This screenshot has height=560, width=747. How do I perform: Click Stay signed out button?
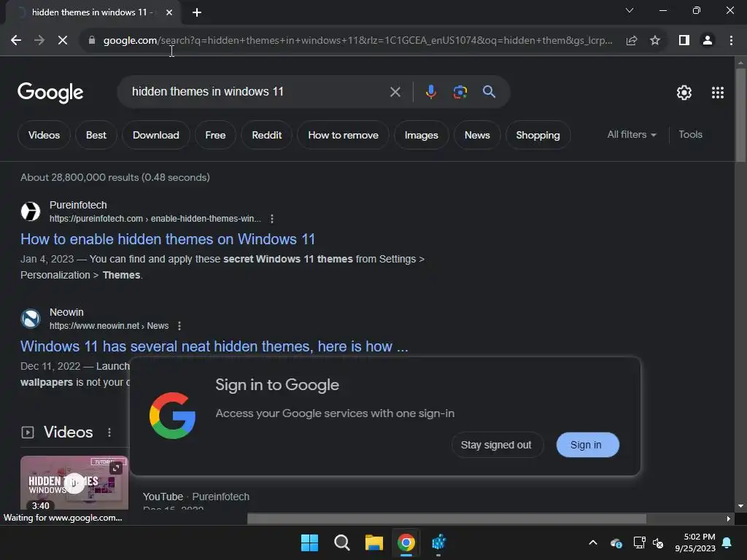(x=496, y=445)
